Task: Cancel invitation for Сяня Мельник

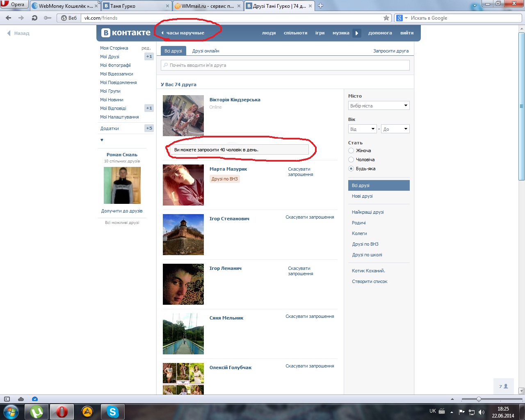Action: point(310,316)
